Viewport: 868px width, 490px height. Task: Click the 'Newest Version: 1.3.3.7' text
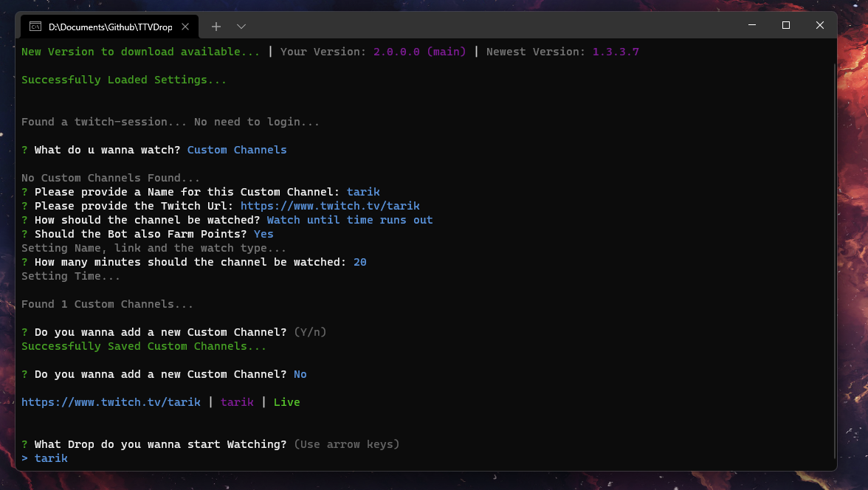[562, 52]
